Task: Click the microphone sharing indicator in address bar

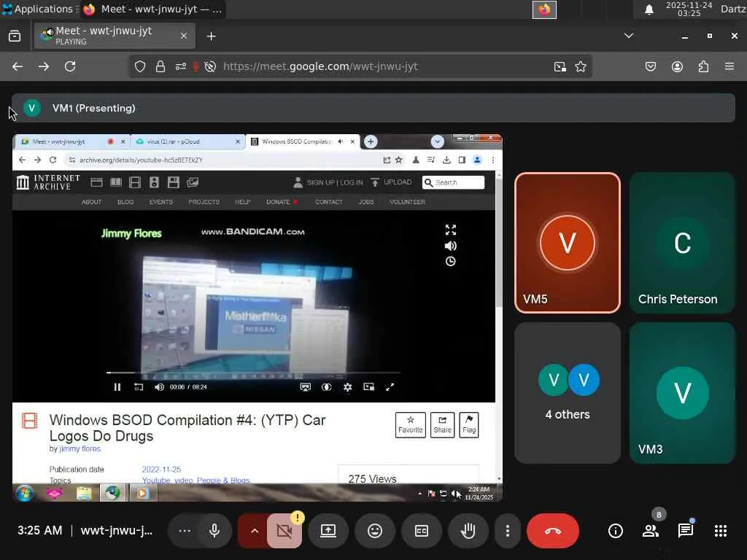Action: [195, 66]
